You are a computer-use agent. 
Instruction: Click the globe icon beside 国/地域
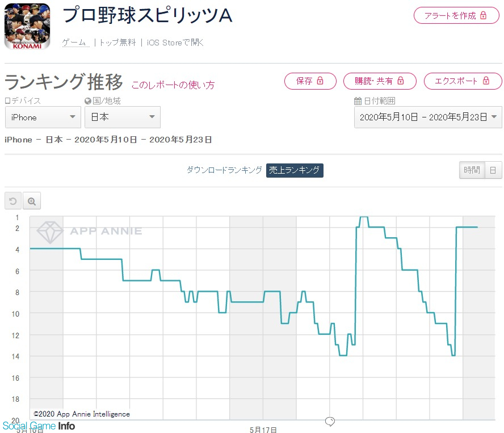point(87,101)
